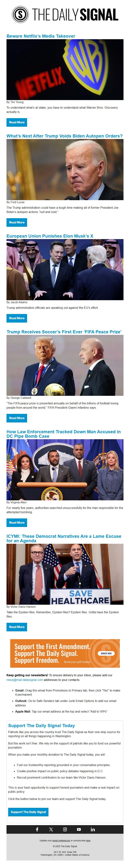Open the email preferences link

61,841
